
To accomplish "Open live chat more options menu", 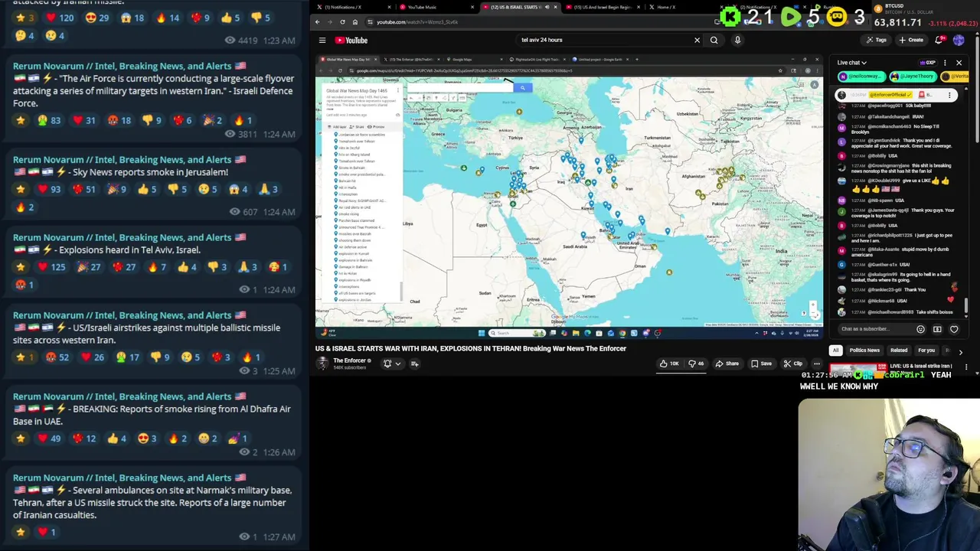I will coord(945,63).
